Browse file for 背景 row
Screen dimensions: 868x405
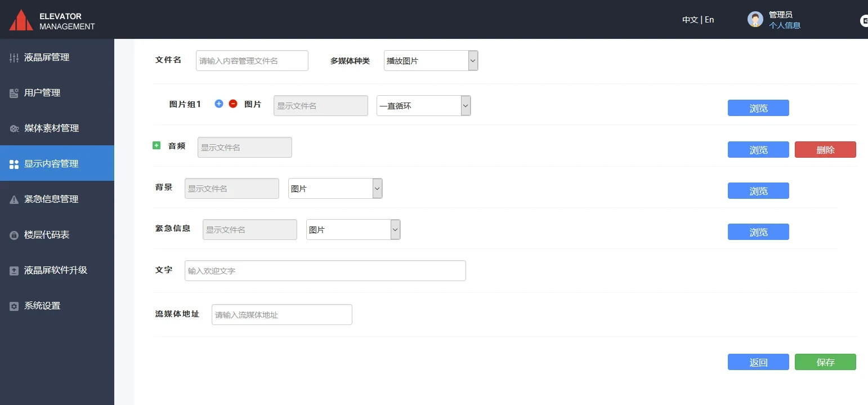tap(758, 191)
